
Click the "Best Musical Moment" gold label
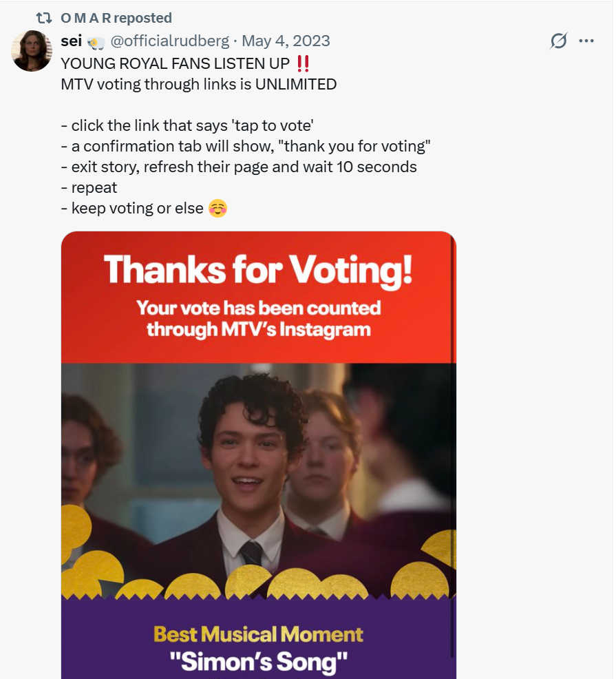258,634
